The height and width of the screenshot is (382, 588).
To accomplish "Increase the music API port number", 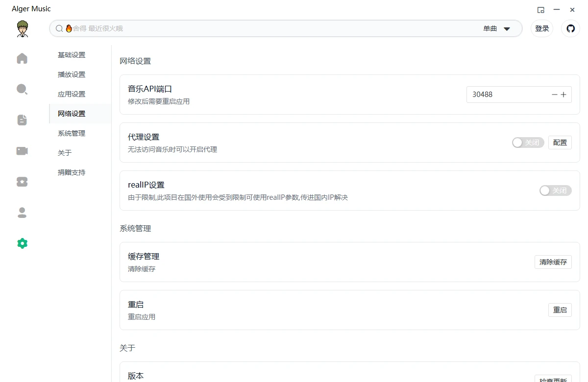I will [563, 95].
